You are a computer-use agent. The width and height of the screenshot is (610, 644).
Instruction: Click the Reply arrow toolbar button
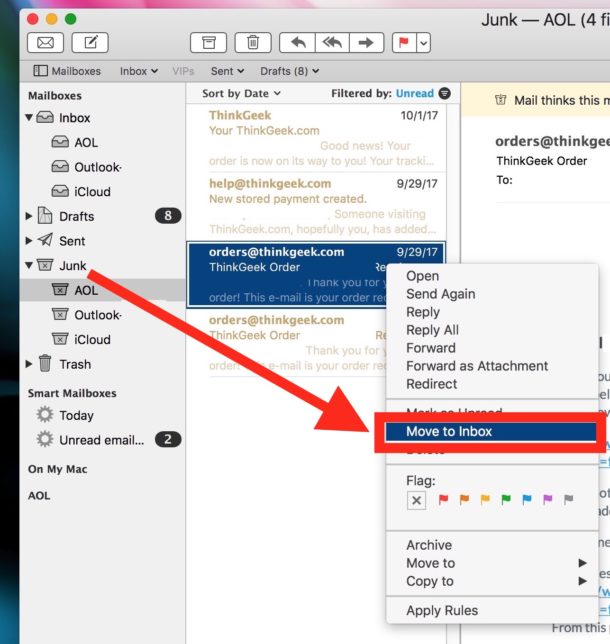tap(297, 42)
